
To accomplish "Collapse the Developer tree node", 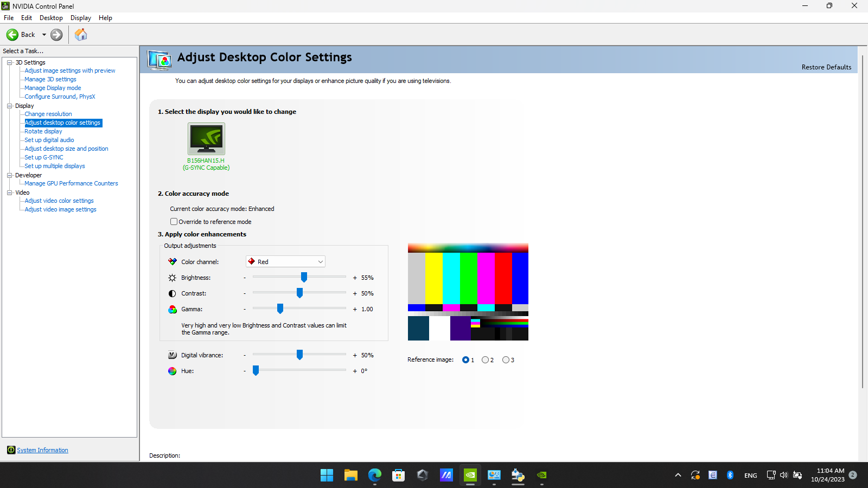I will pyautogui.click(x=10, y=175).
